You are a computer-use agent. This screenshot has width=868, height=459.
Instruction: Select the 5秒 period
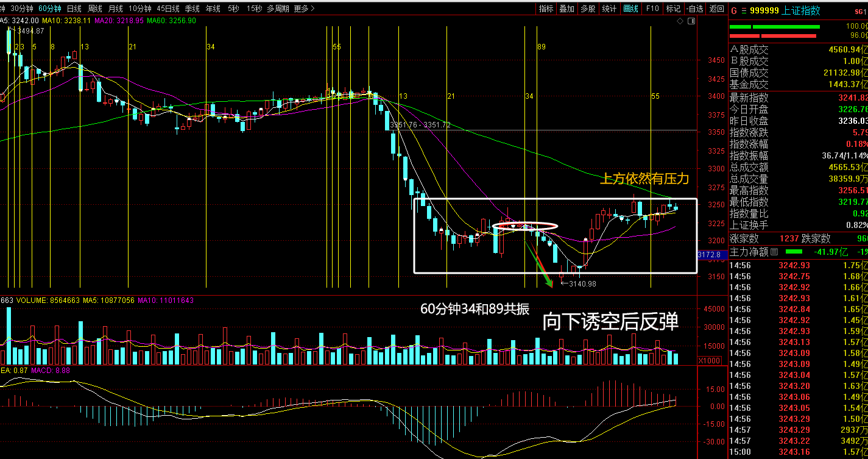[233, 9]
